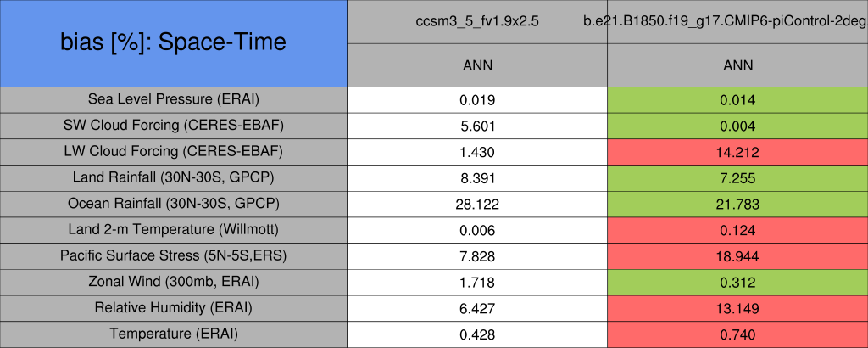Click Land 2-m Temperature (Willmott) label
The width and height of the screenshot is (868, 348).
coord(174,230)
